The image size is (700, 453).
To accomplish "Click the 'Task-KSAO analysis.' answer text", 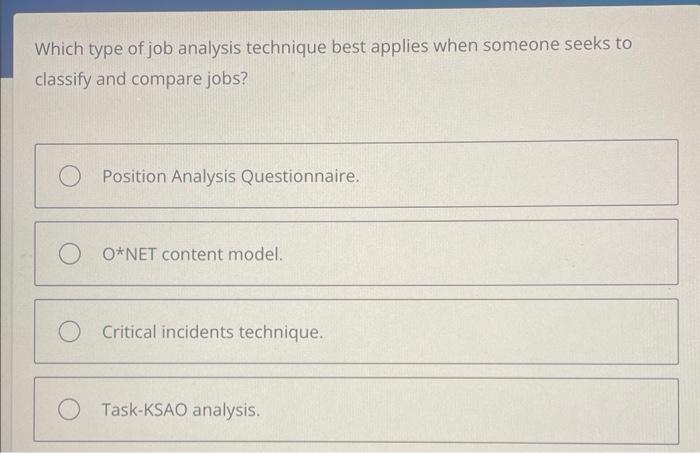I will (x=181, y=410).
